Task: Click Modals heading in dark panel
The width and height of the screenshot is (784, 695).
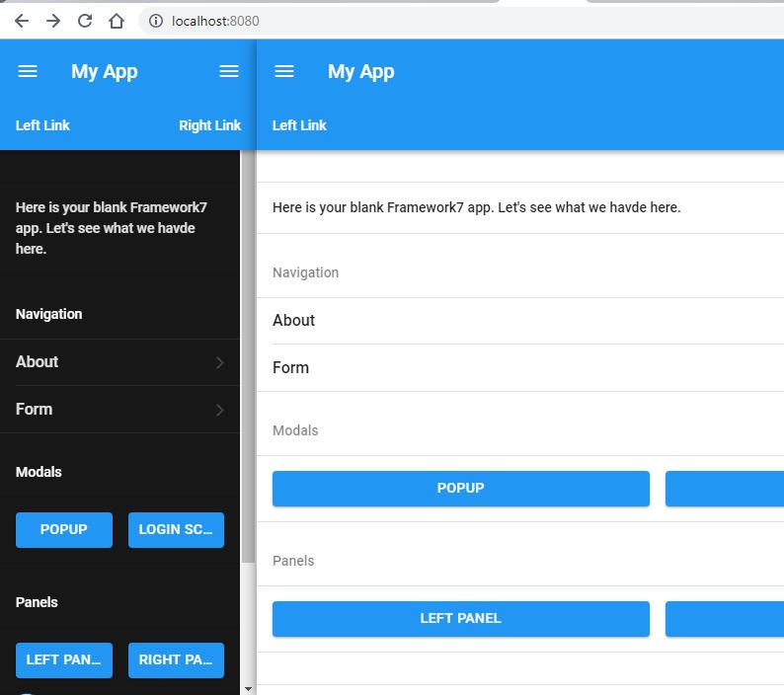Action: coord(39,472)
